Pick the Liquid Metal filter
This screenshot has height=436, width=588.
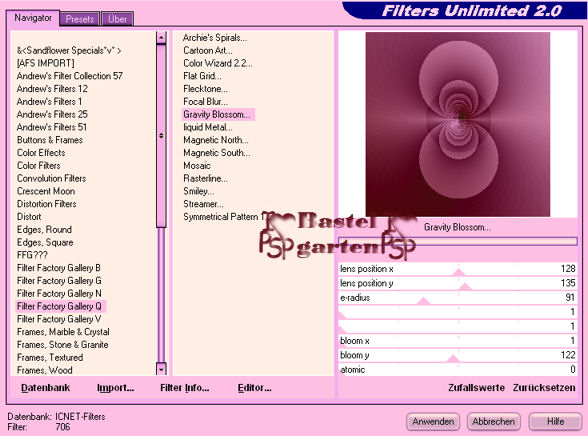point(208,127)
